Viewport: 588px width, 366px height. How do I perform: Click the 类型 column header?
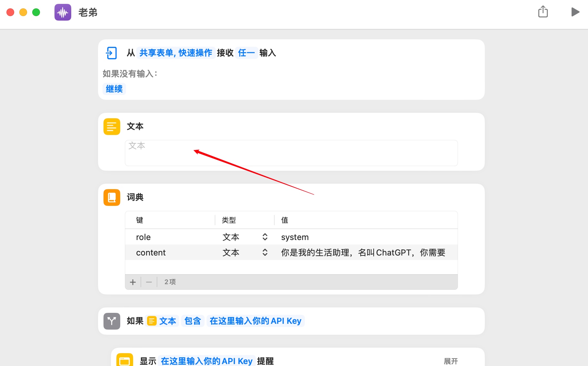pyautogui.click(x=229, y=220)
